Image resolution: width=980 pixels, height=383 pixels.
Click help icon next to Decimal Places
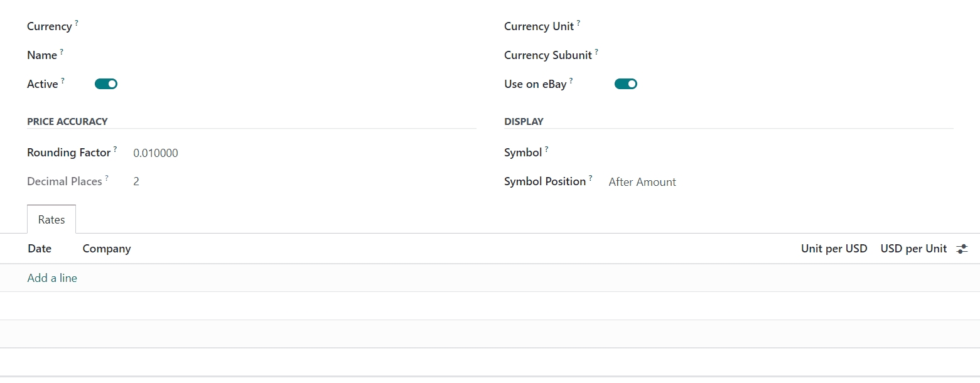pyautogui.click(x=107, y=178)
